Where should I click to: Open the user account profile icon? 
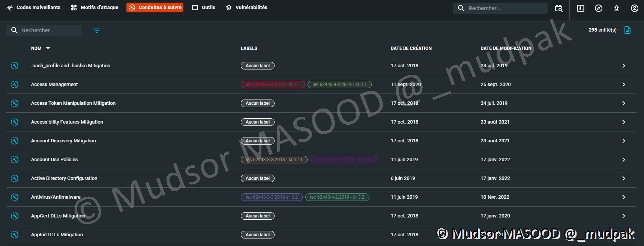[x=634, y=8]
